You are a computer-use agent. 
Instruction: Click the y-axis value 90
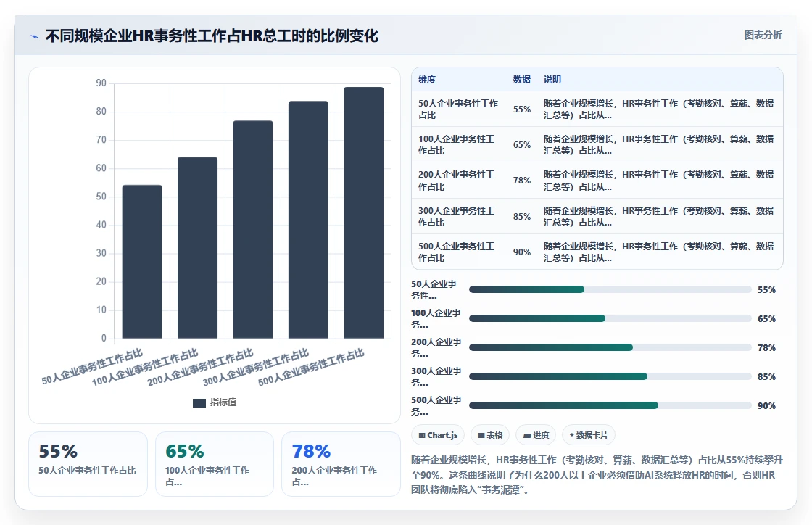click(101, 83)
